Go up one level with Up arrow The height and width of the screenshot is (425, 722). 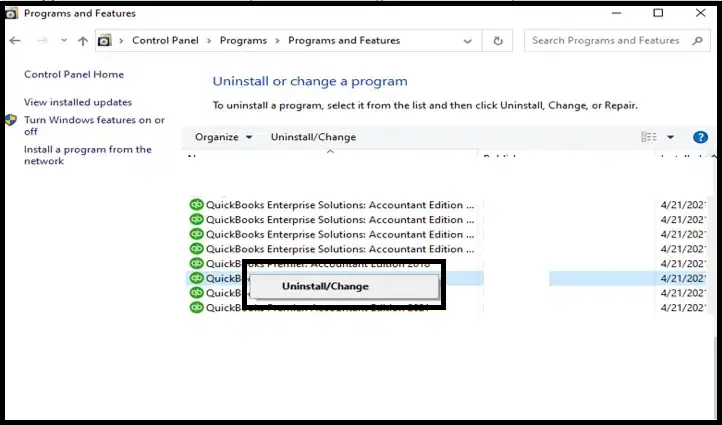(x=83, y=41)
